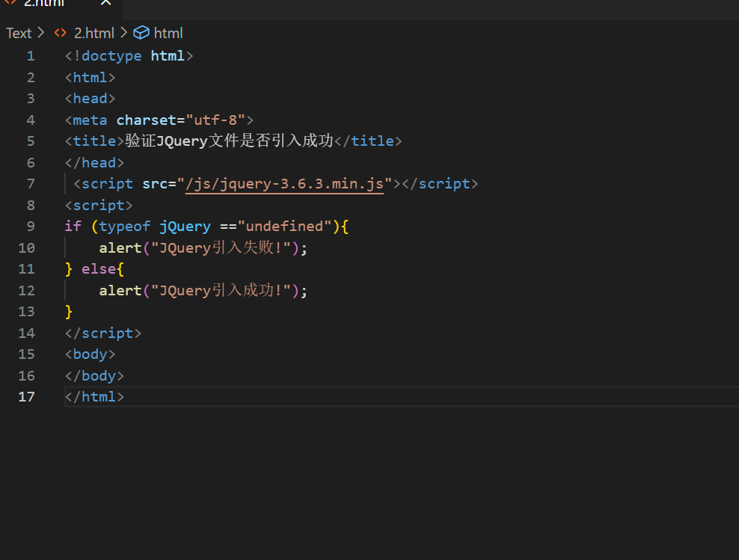Screen dimensions: 739x560
Task: Click the Text breadcrumb item
Action: click(x=18, y=33)
